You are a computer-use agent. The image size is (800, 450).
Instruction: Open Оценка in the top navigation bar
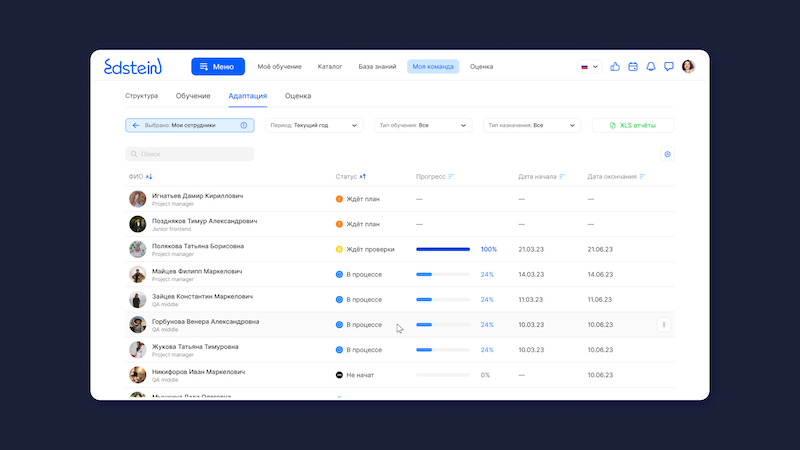(x=481, y=66)
